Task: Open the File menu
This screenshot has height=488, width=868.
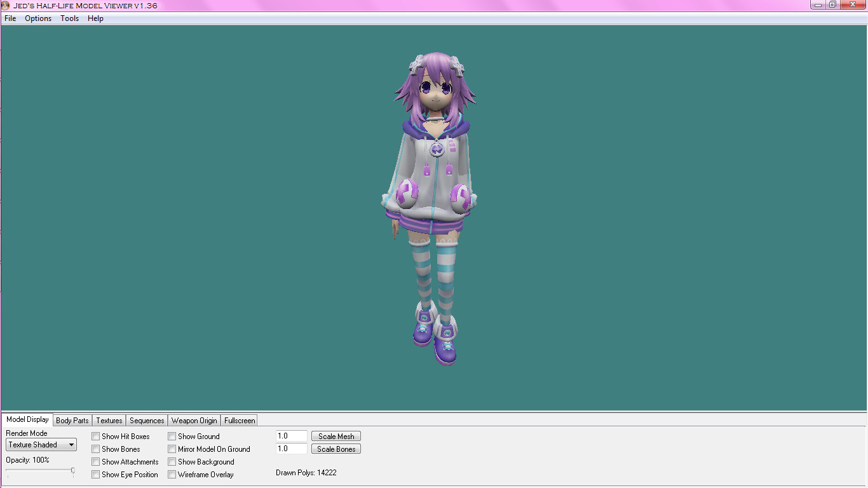Action: tap(10, 18)
